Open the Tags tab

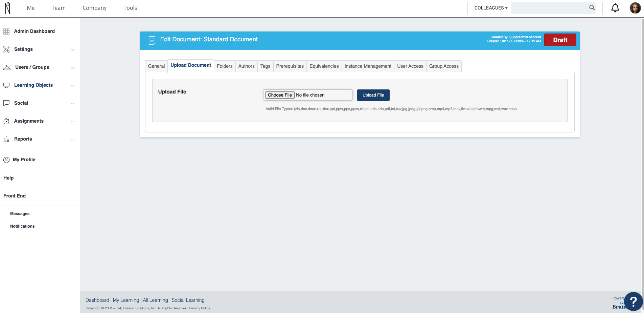pyautogui.click(x=265, y=66)
